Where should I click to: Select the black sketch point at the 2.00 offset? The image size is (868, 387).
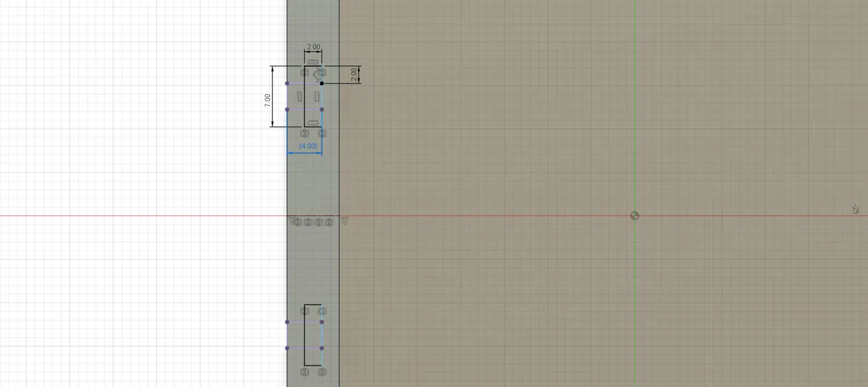pos(322,83)
